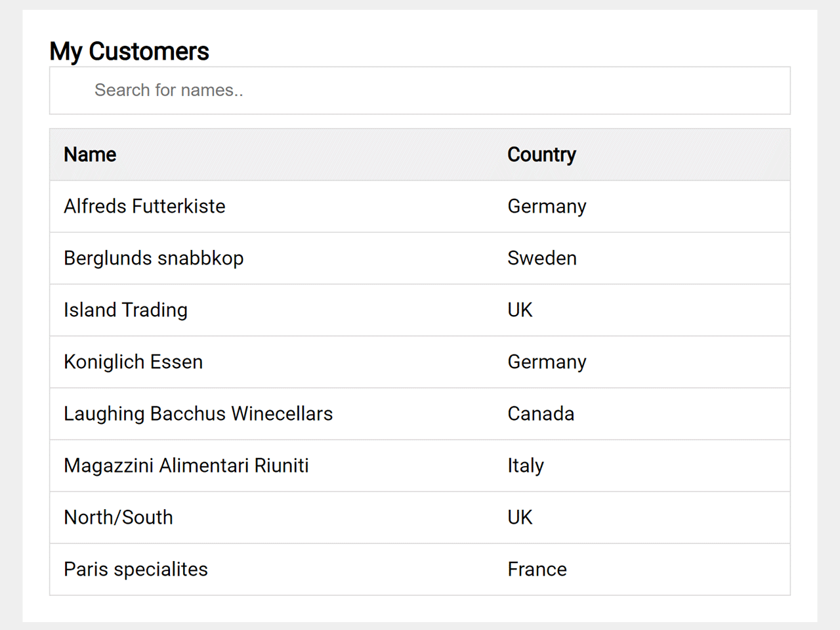Click the Search for names input field
This screenshot has height=630, width=840.
tap(420, 91)
